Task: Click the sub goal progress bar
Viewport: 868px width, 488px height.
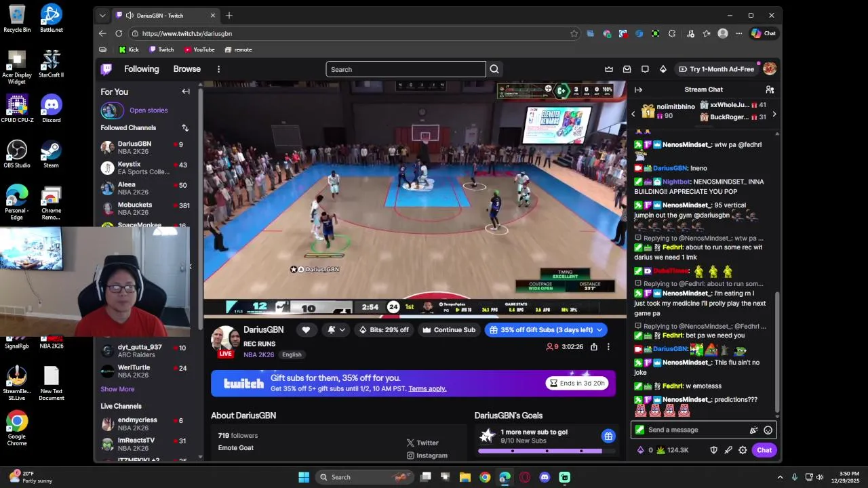Action: click(546, 451)
